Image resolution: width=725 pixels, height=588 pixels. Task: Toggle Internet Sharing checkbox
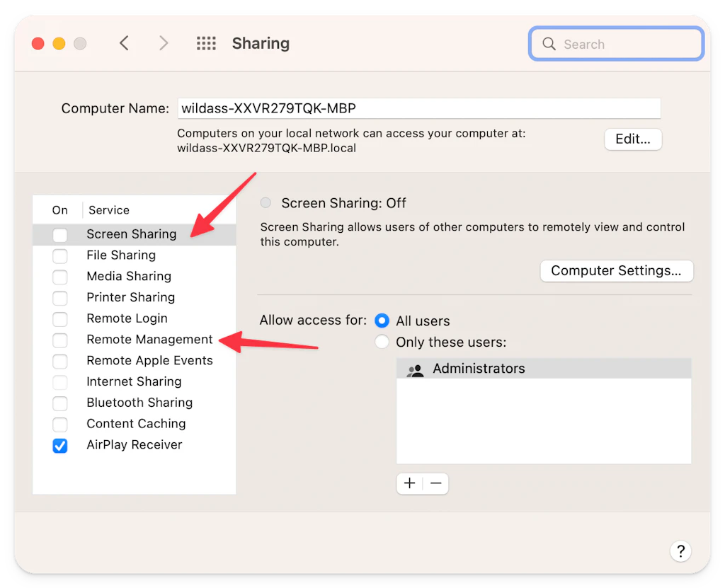(60, 382)
